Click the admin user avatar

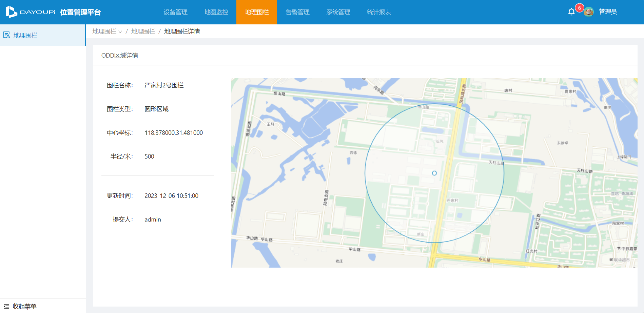tap(589, 12)
